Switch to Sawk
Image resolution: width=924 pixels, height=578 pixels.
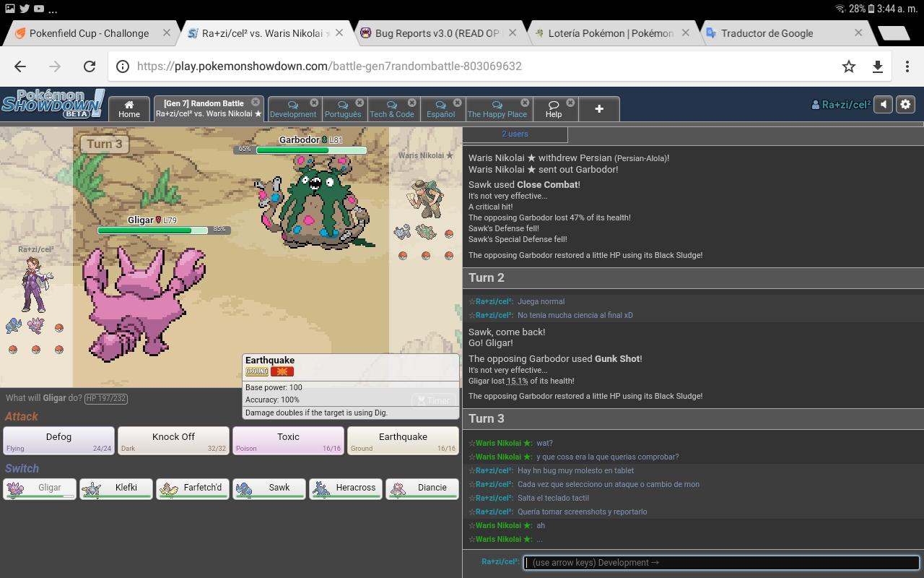[x=269, y=488]
